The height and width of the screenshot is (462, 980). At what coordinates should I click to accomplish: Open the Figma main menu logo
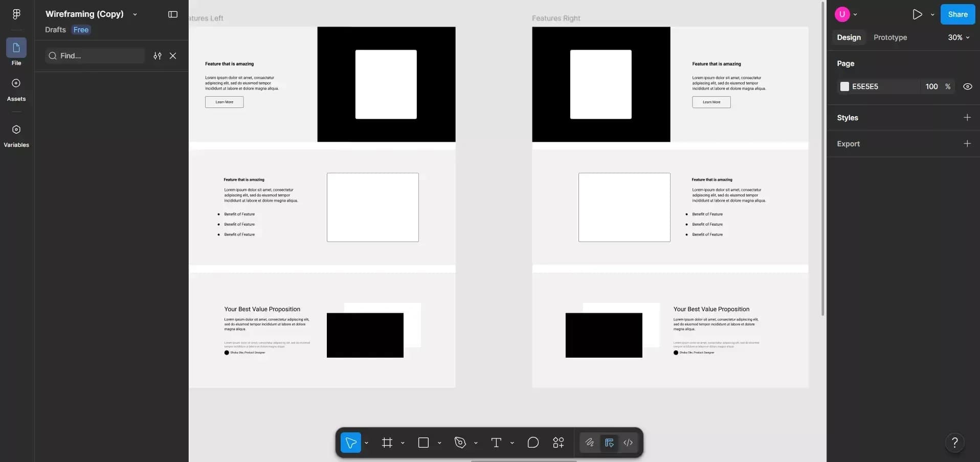pyautogui.click(x=16, y=14)
